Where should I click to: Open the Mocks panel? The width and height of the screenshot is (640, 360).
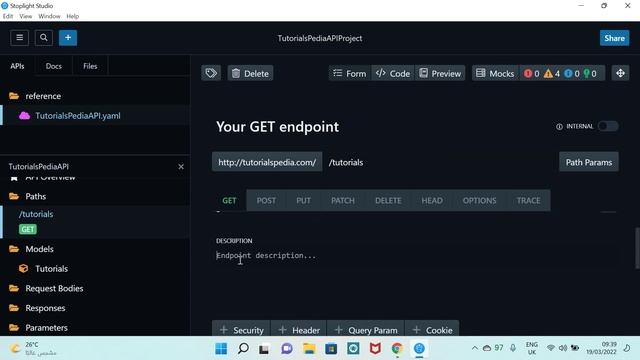click(495, 73)
